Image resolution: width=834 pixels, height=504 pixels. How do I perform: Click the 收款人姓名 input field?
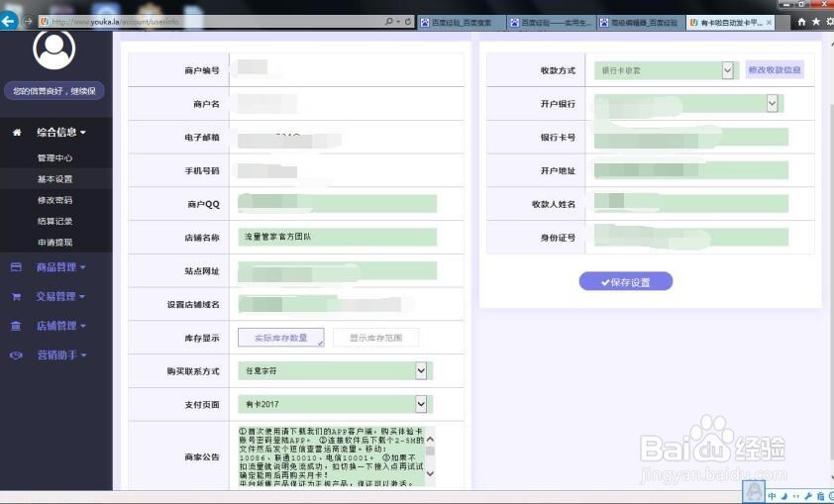coord(691,204)
